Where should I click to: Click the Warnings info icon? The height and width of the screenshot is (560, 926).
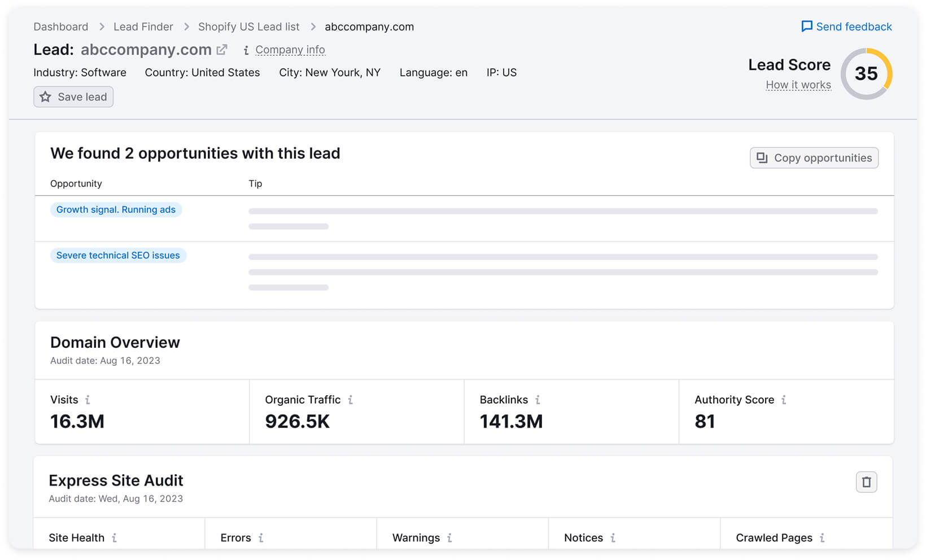click(x=449, y=538)
